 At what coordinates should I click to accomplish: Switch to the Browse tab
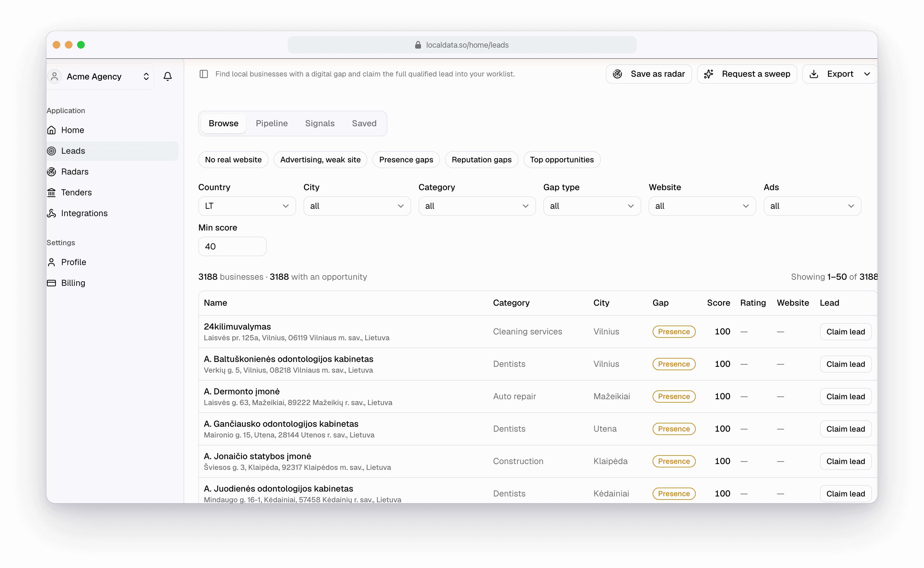click(223, 123)
